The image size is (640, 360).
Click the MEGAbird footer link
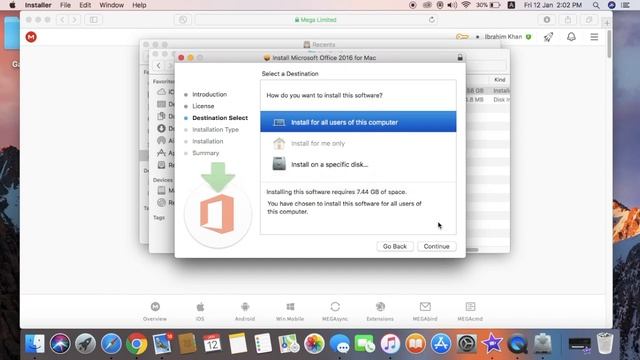[425, 311]
